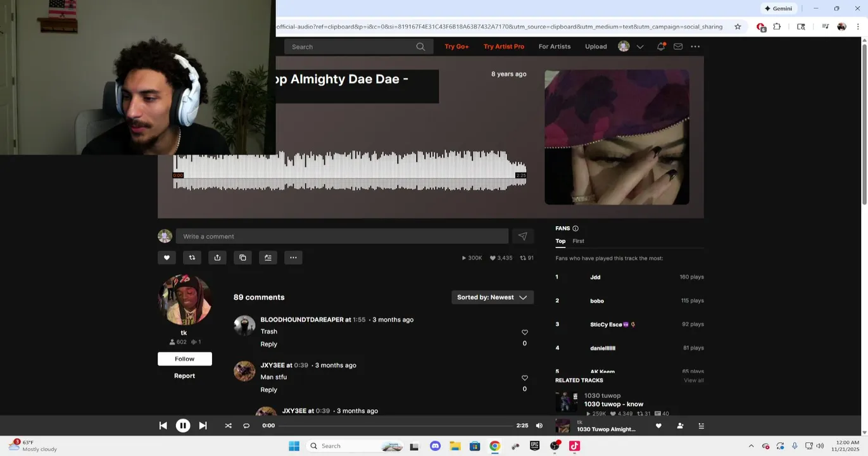Seek in the track waveform
The height and width of the screenshot is (456, 868).
point(349,171)
